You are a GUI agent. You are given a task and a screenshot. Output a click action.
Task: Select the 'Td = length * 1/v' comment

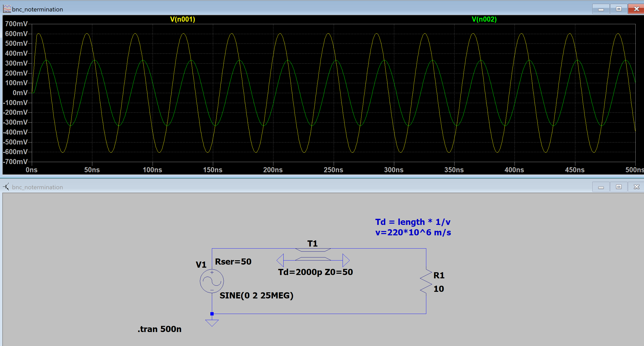pyautogui.click(x=413, y=222)
